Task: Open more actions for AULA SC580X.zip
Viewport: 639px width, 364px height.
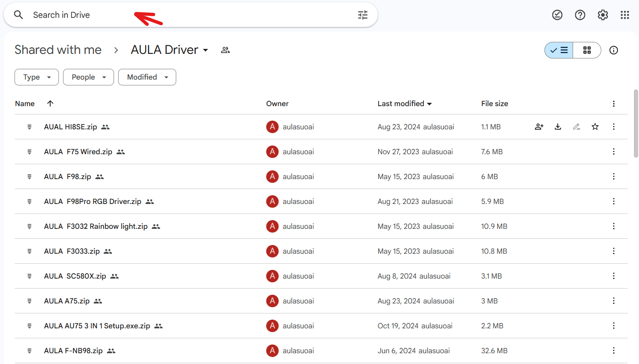Action: click(614, 276)
